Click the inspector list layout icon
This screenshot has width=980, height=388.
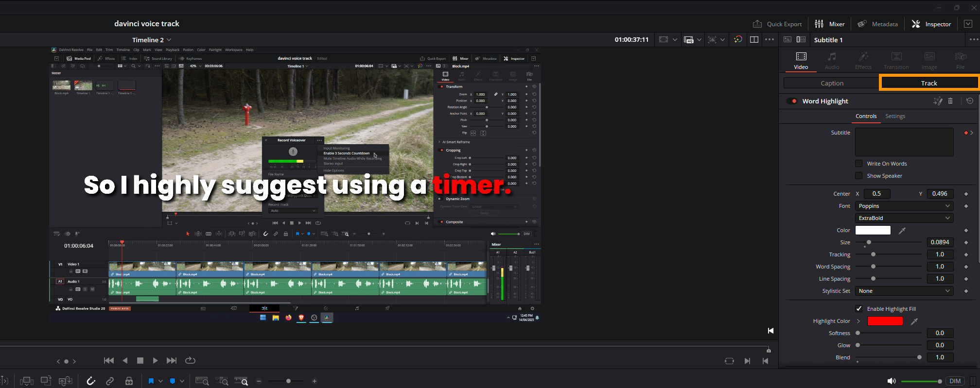point(801,40)
